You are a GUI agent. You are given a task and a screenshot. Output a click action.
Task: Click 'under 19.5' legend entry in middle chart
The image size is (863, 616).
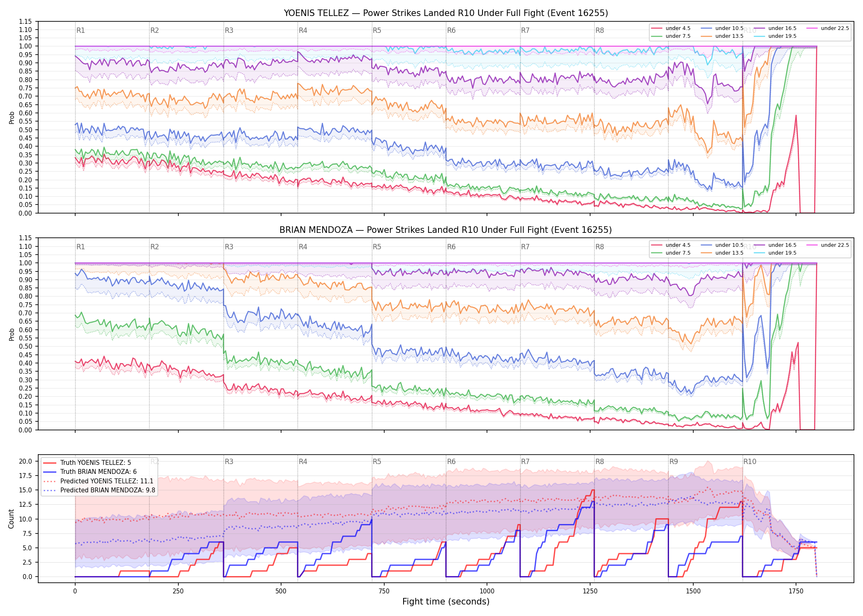(x=775, y=253)
